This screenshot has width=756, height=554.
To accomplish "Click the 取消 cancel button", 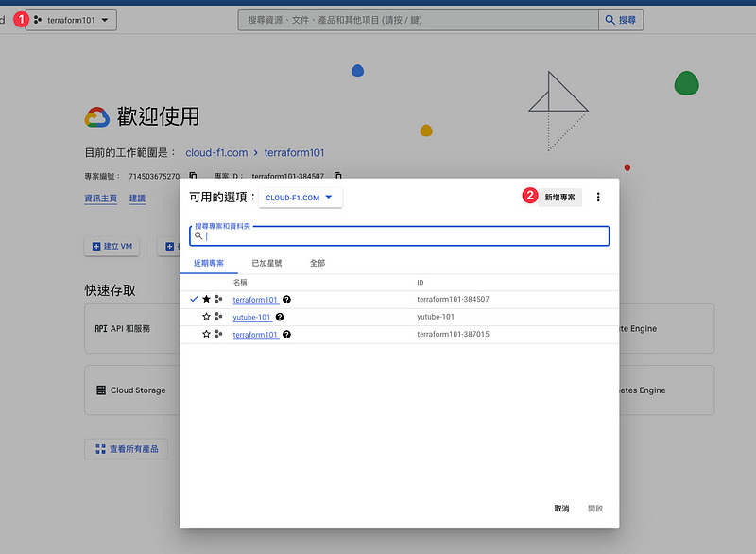I will (561, 509).
